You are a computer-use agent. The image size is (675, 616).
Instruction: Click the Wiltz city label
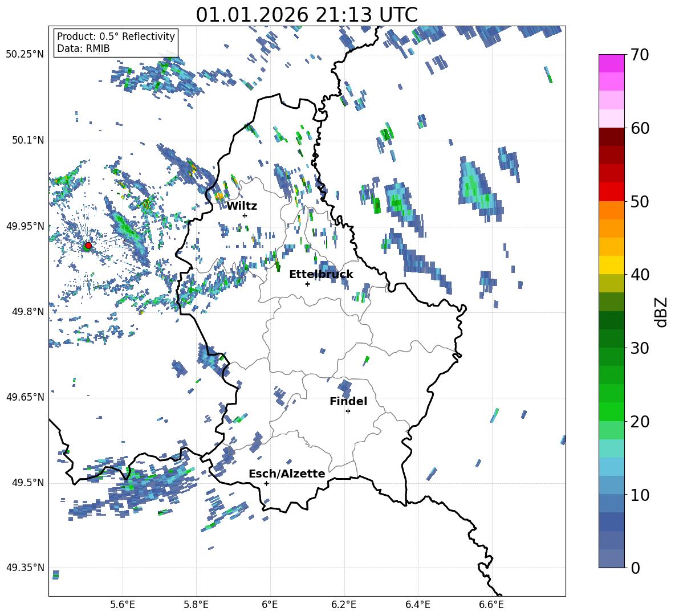point(242,206)
